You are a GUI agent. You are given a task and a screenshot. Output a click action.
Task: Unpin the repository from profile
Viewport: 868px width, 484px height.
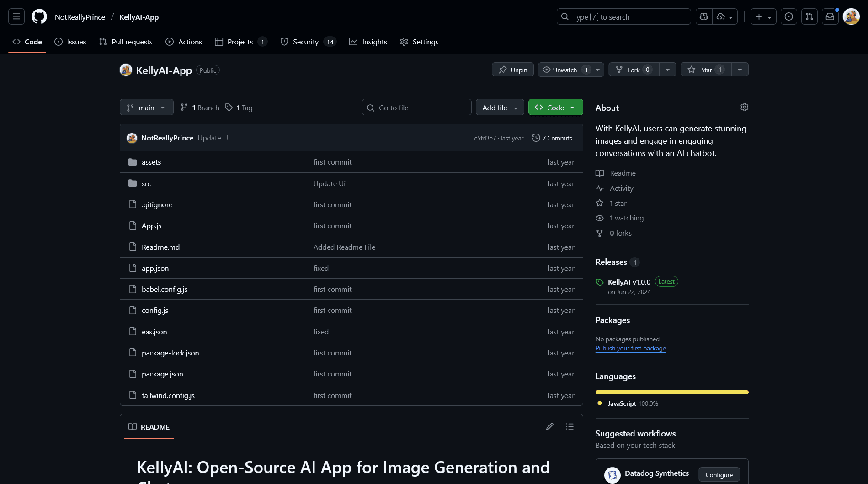(x=513, y=70)
